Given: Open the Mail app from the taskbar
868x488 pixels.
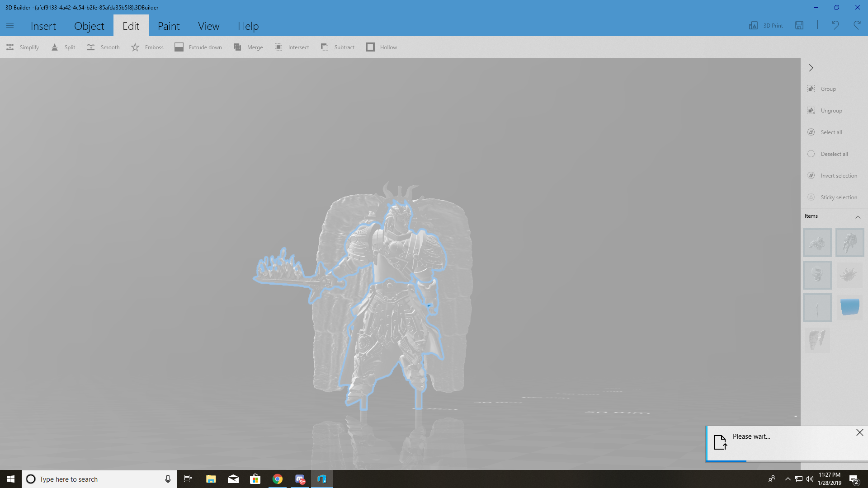Looking at the screenshot, I should point(233,479).
